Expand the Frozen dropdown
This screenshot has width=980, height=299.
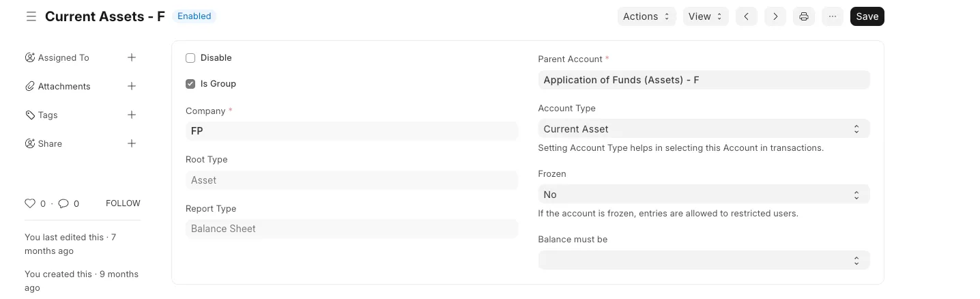[703, 195]
